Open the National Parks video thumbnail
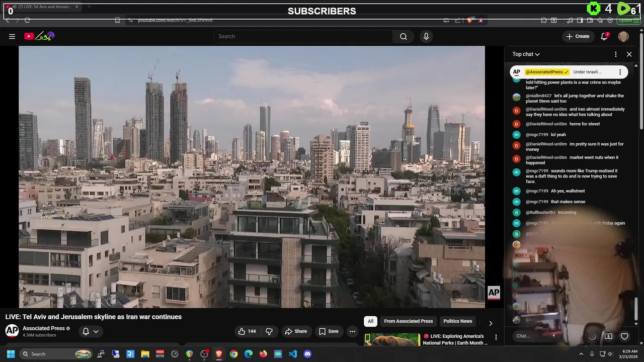This screenshot has width=644, height=362. pyautogui.click(x=392, y=339)
